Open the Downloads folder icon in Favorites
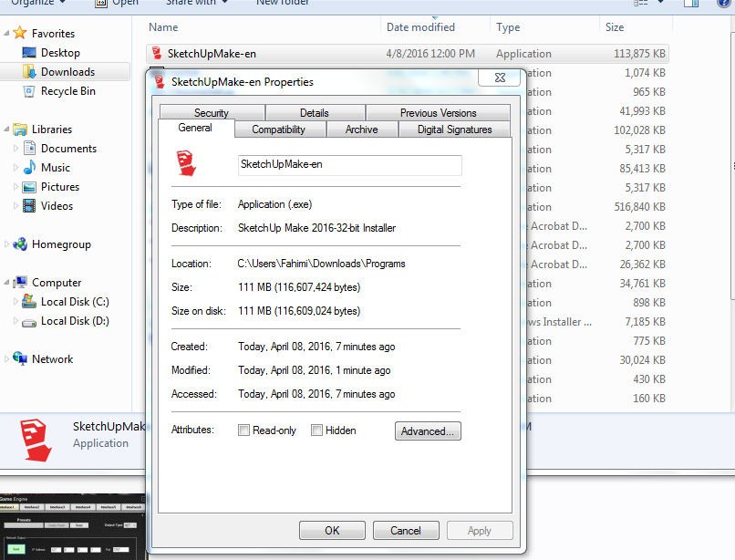The width and height of the screenshot is (735, 560). (29, 72)
